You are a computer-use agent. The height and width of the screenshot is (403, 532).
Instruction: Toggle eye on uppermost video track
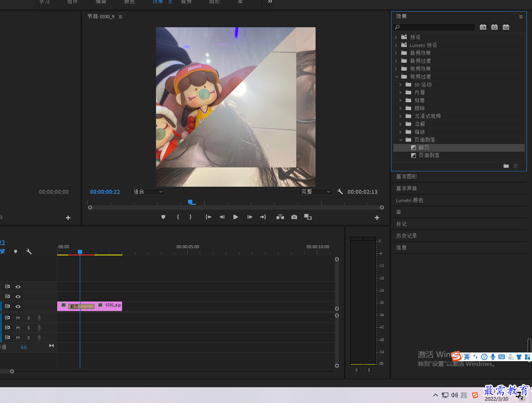(18, 287)
